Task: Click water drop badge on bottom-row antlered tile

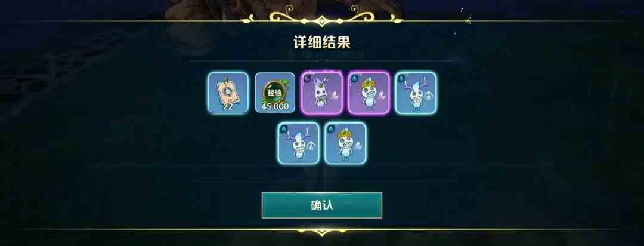Action: (283, 128)
